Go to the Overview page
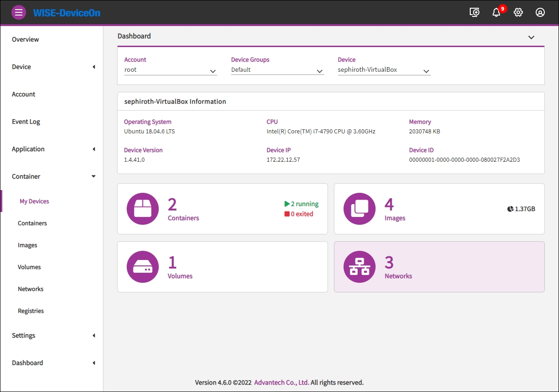The height and width of the screenshot is (392, 559). pyautogui.click(x=26, y=39)
